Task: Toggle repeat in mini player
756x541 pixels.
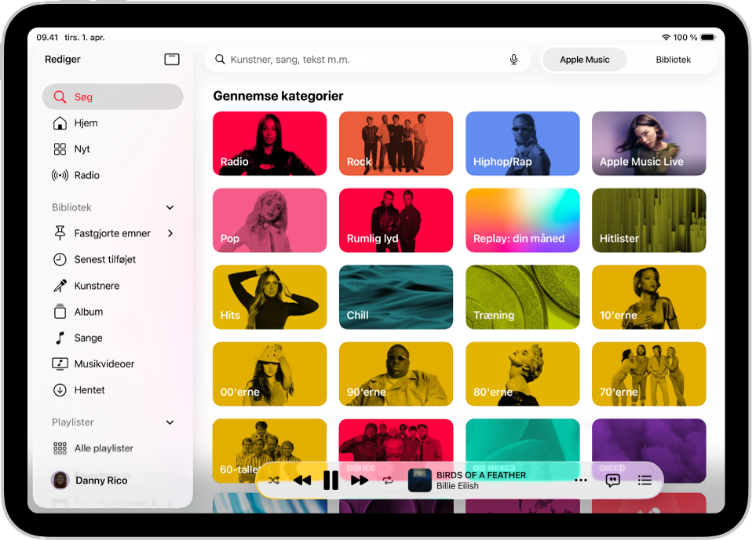Action: point(388,481)
